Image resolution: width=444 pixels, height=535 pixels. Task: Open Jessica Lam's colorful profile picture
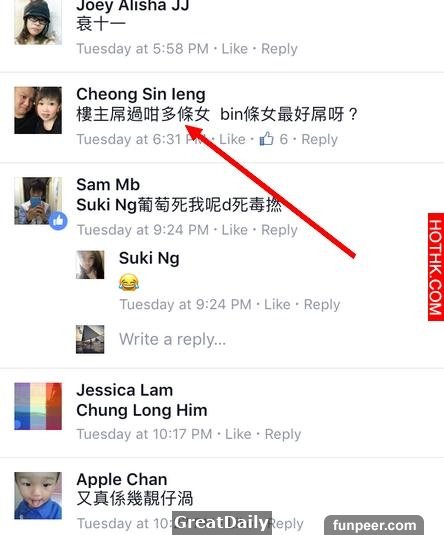pyautogui.click(x=38, y=406)
